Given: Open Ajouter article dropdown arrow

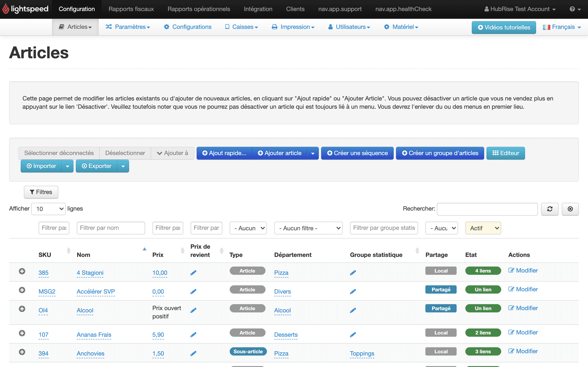Looking at the screenshot, I should pyautogui.click(x=313, y=153).
